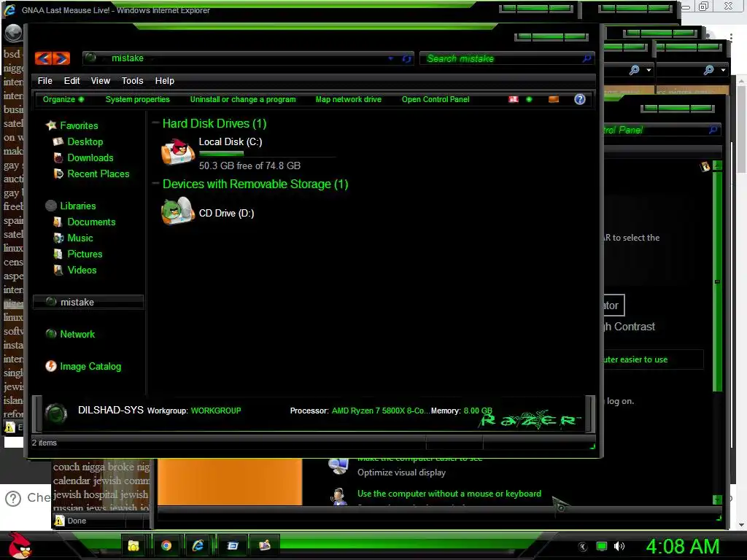Open network status tray icon
747x560 pixels.
point(602,547)
